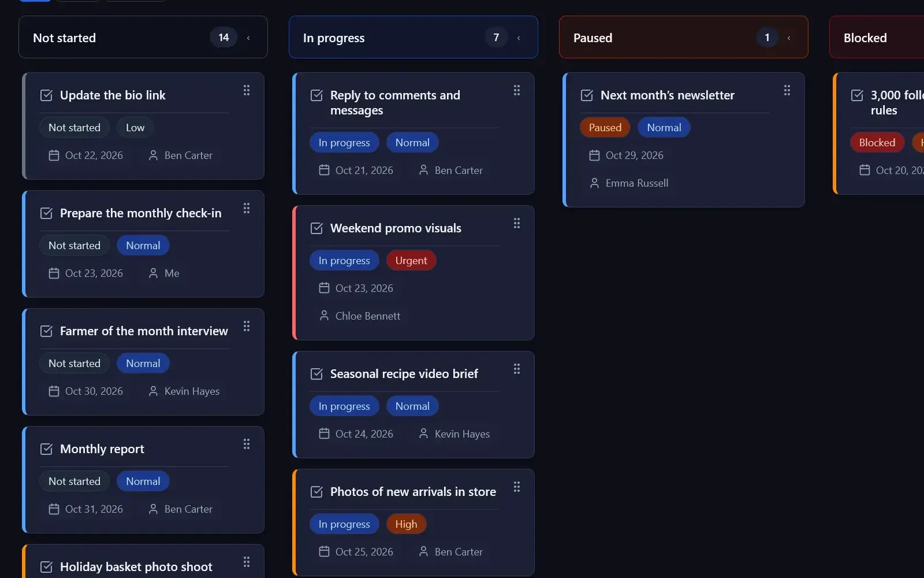Open In progress status on Seasonal recipe video brief
Viewport: 924px width, 578px height.
pyautogui.click(x=344, y=406)
